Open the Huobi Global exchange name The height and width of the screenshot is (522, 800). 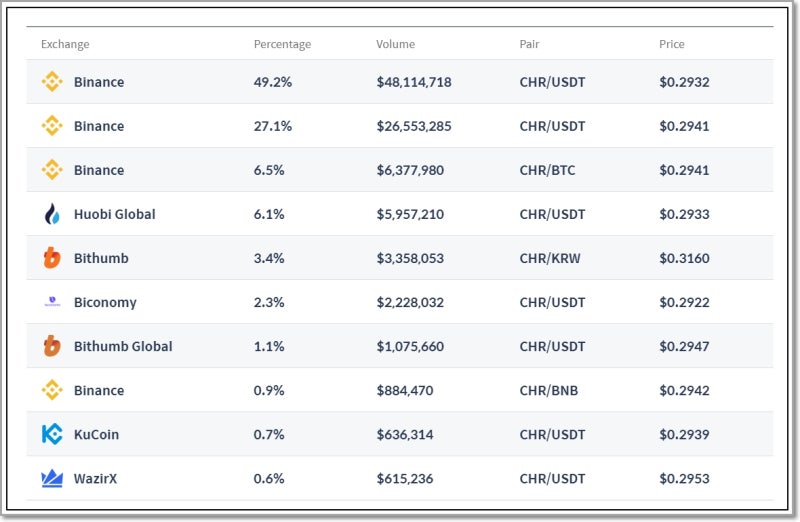(115, 214)
